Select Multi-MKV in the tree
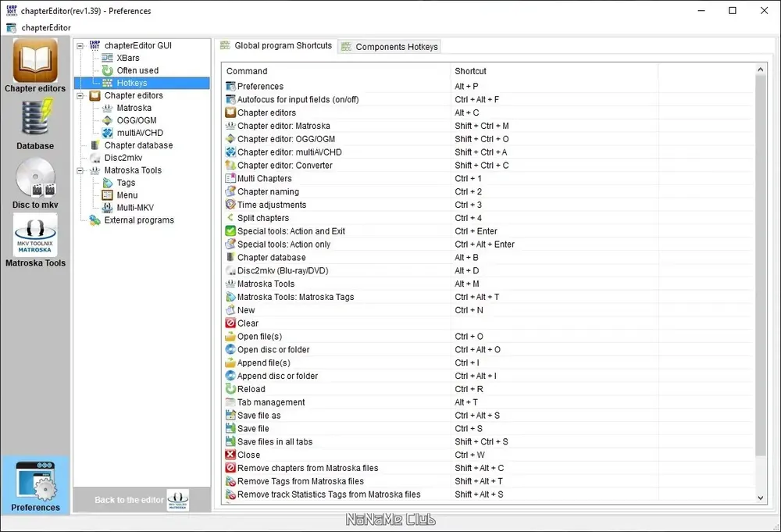Image resolution: width=781 pixels, height=532 pixels. (x=135, y=208)
